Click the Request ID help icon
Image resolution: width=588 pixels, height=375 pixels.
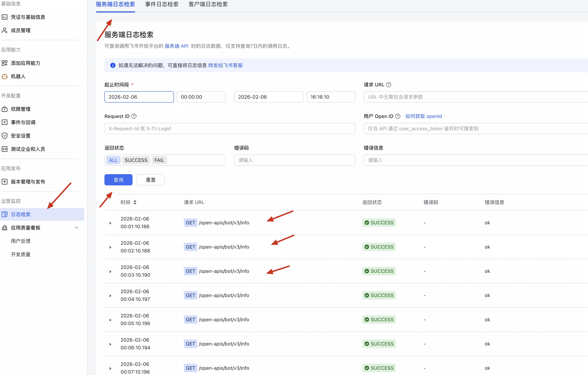(134, 116)
